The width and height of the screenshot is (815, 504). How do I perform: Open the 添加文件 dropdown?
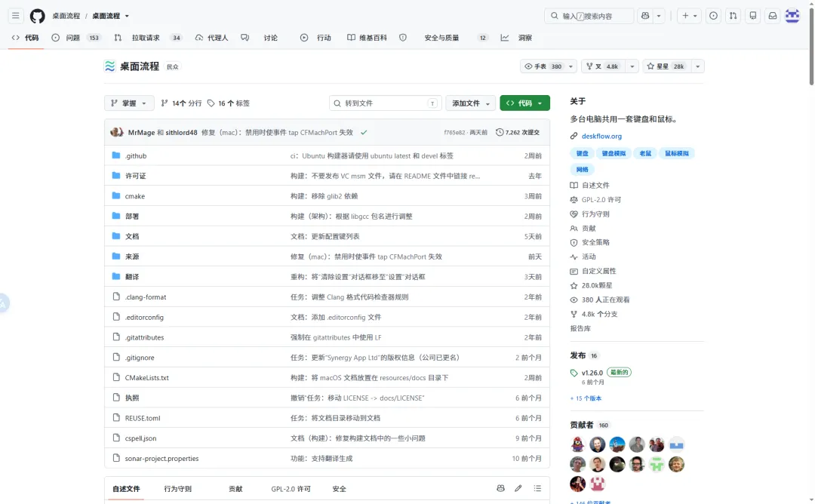(x=470, y=103)
